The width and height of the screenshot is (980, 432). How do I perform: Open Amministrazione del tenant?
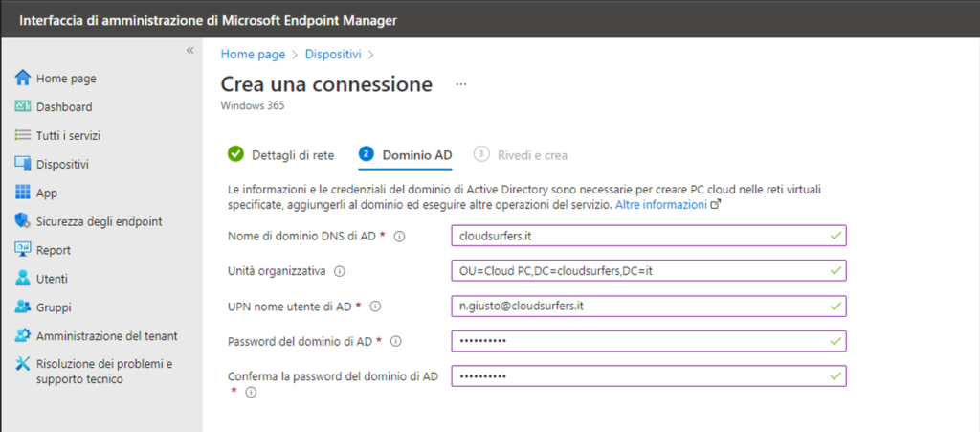coord(97,335)
